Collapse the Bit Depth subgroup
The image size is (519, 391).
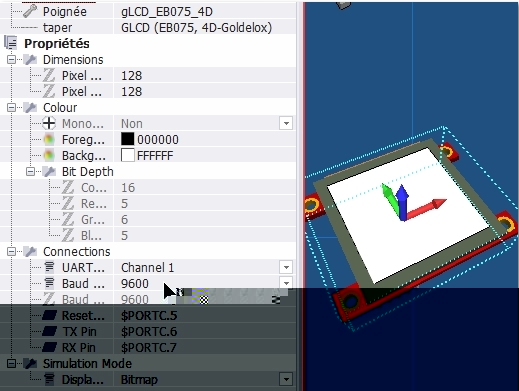(30, 172)
